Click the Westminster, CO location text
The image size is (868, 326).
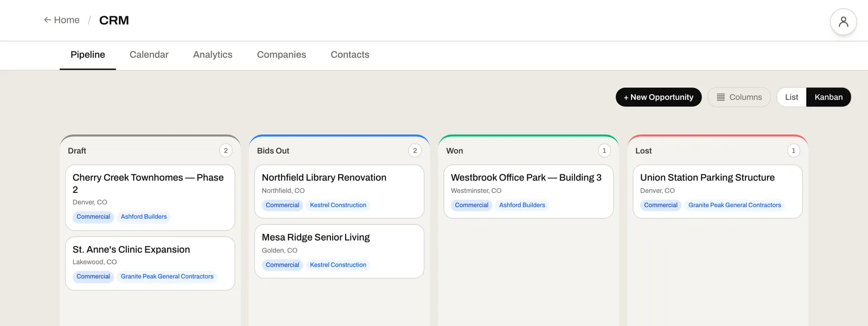[476, 191]
